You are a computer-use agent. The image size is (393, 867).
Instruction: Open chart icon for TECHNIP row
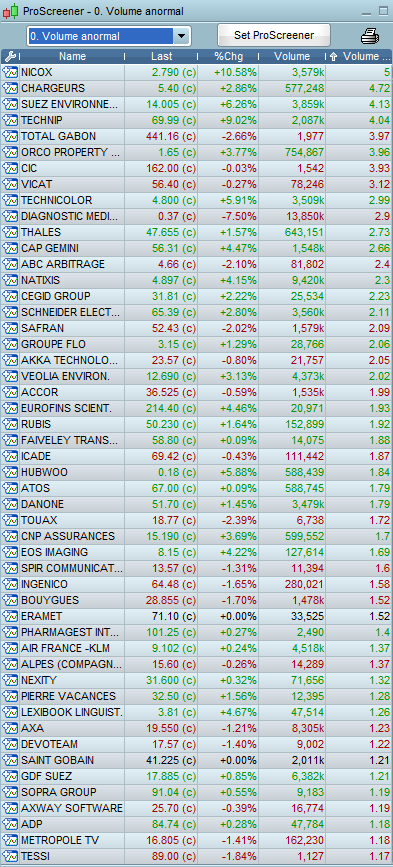pyautogui.click(x=10, y=121)
